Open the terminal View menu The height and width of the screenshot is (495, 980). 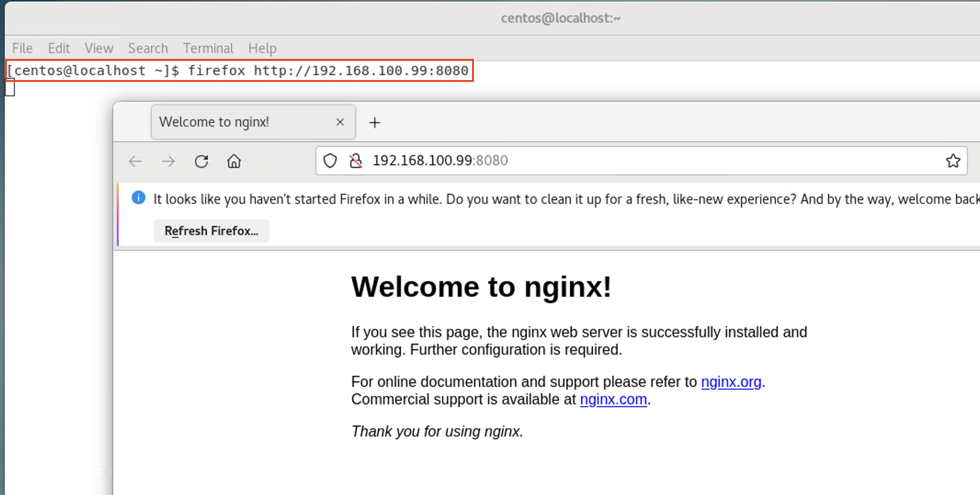pos(99,48)
